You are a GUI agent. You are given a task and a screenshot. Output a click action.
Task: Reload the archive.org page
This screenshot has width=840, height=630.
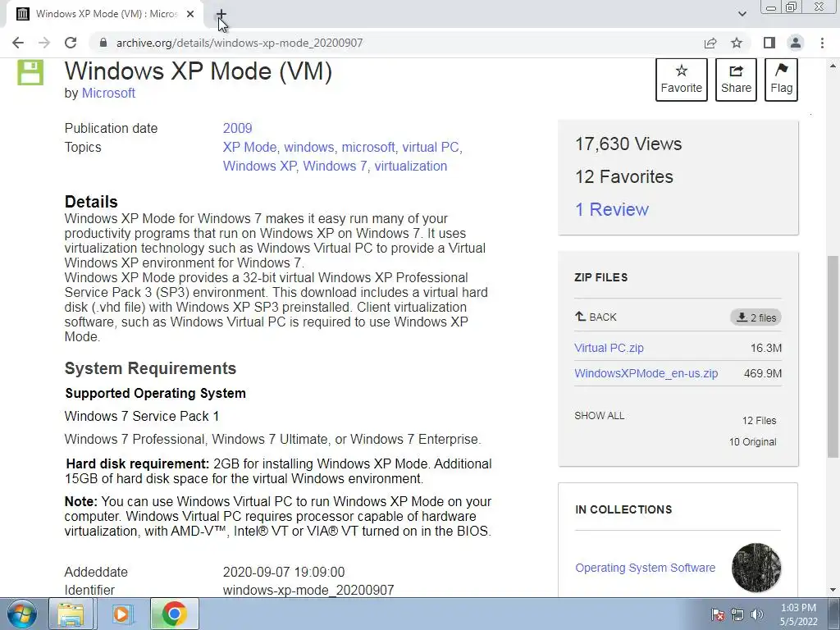point(71,43)
